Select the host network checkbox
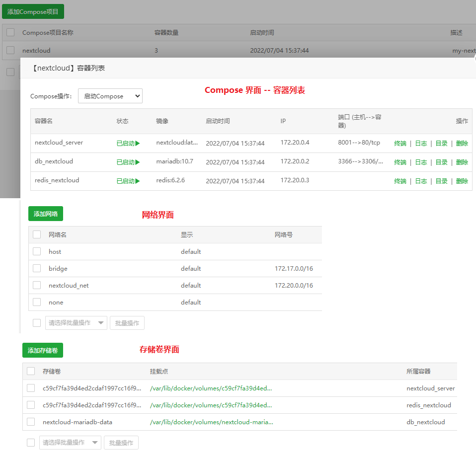The image size is (476, 457). [x=37, y=251]
